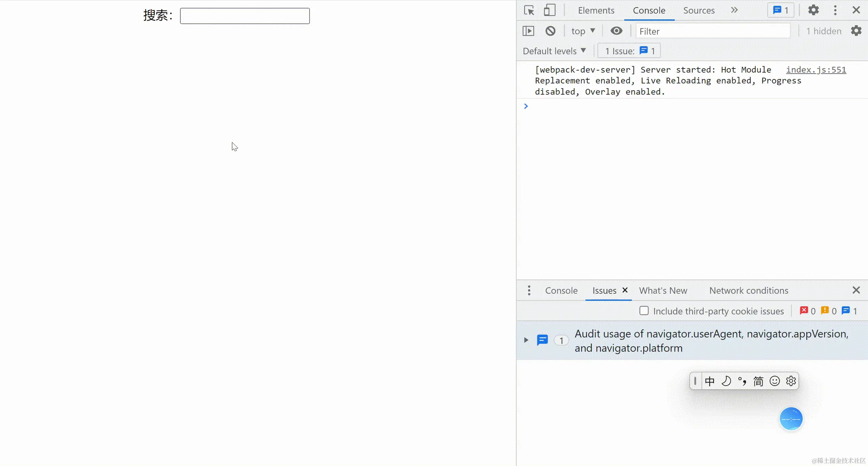This screenshot has height=466, width=868.
Task: Click the 1 Issue button in console toolbar
Action: tap(629, 51)
